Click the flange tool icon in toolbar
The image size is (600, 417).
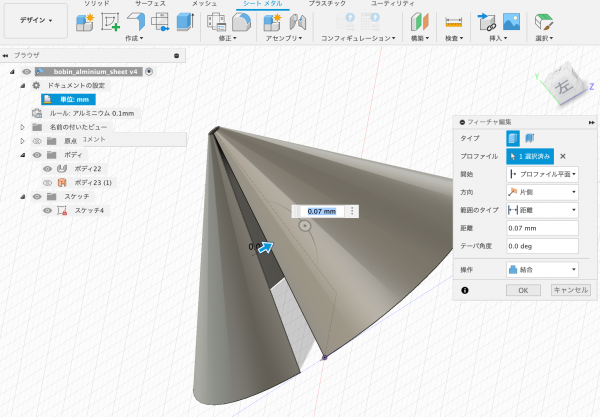[135, 22]
